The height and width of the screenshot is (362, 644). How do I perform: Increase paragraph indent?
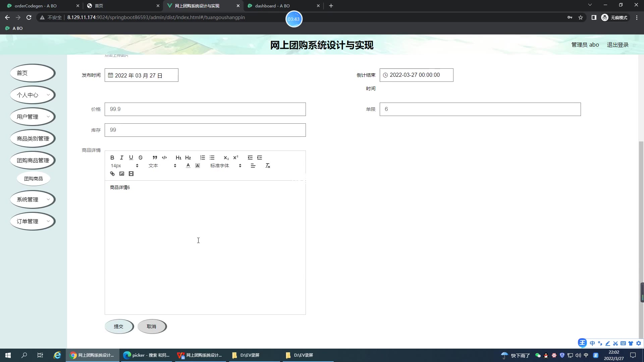pyautogui.click(x=260, y=158)
